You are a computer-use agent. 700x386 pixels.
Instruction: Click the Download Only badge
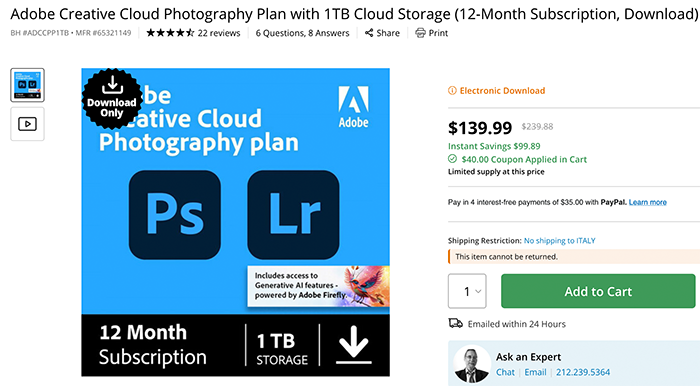tap(112, 99)
